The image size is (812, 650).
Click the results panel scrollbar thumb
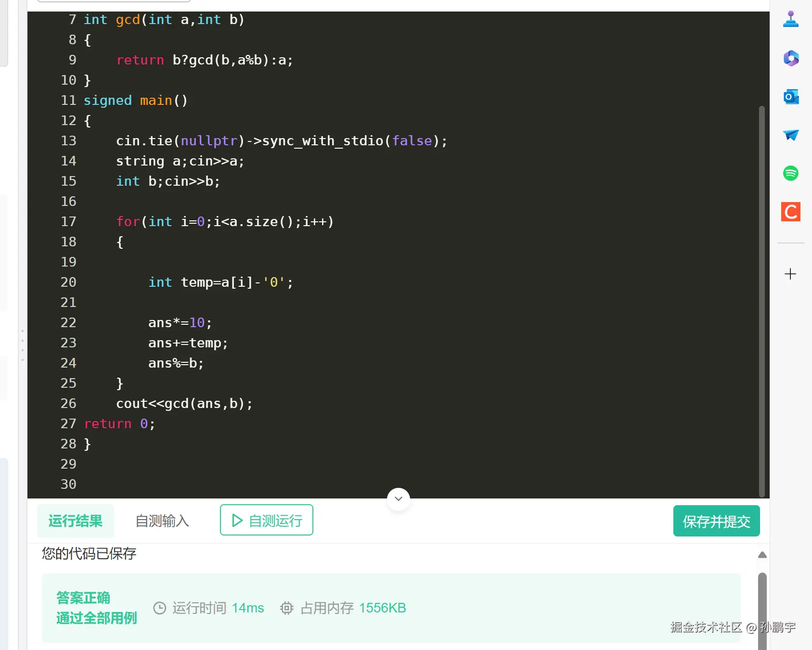[x=762, y=611]
